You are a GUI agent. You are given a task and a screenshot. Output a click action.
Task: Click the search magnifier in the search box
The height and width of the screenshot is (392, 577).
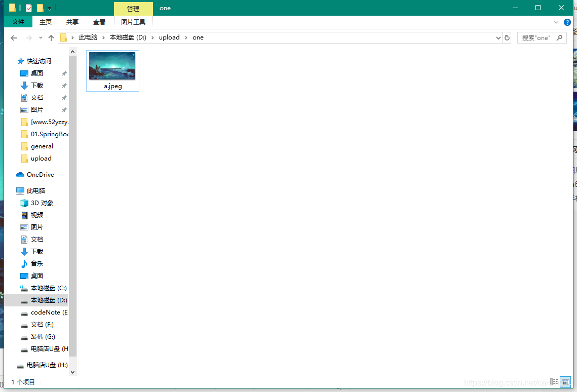(559, 37)
